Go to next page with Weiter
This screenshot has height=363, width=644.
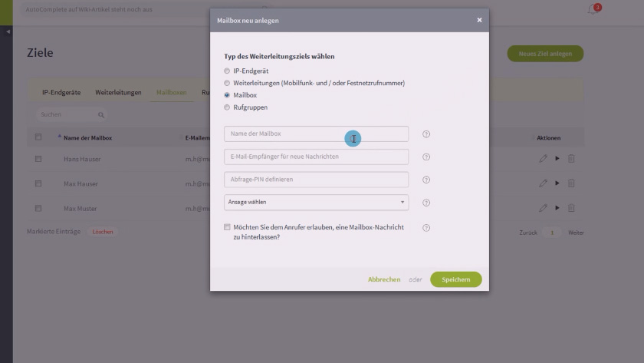click(576, 233)
